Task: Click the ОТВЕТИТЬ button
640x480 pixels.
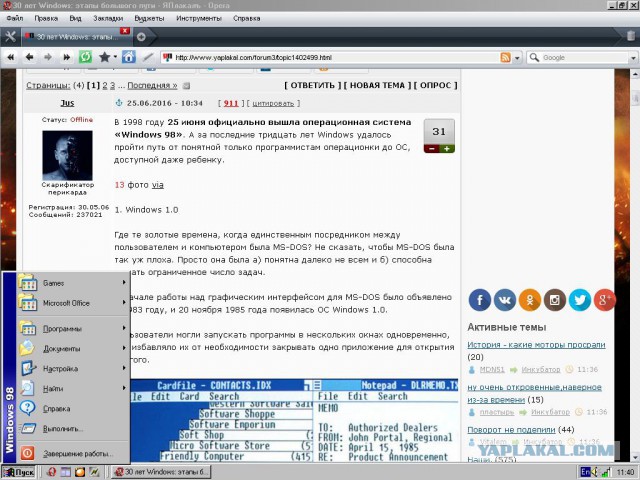Action: click(312, 85)
